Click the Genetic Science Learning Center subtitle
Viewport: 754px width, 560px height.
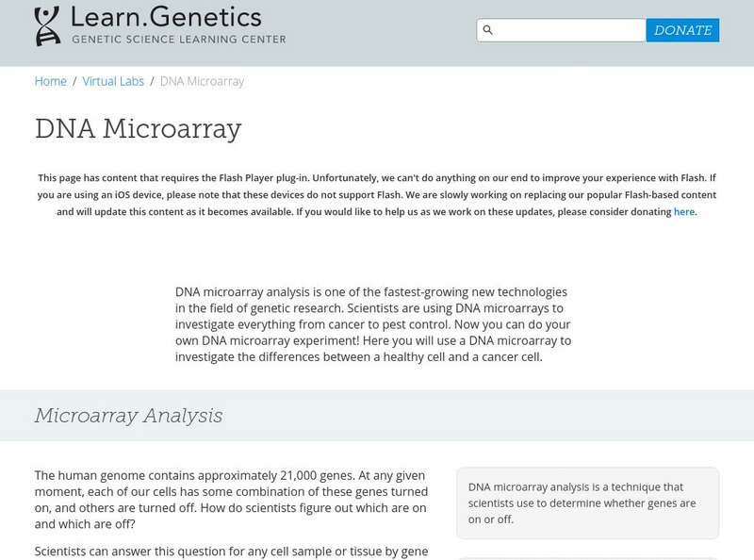point(179,40)
